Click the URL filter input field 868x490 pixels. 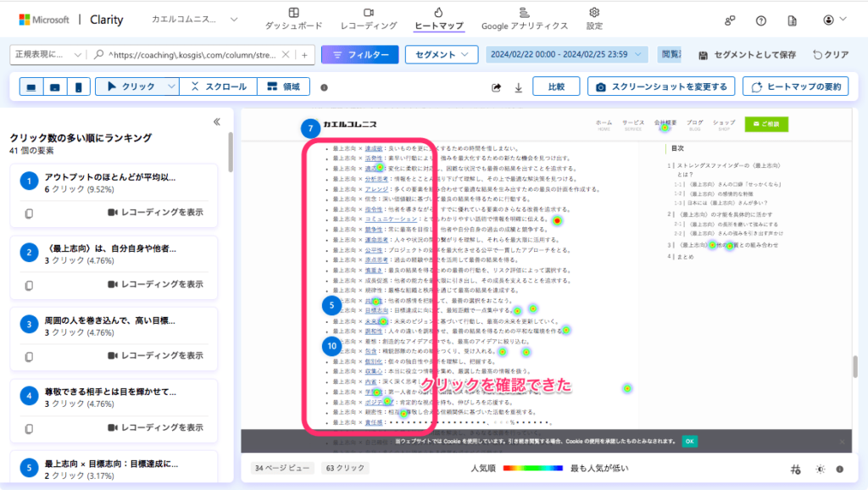191,54
